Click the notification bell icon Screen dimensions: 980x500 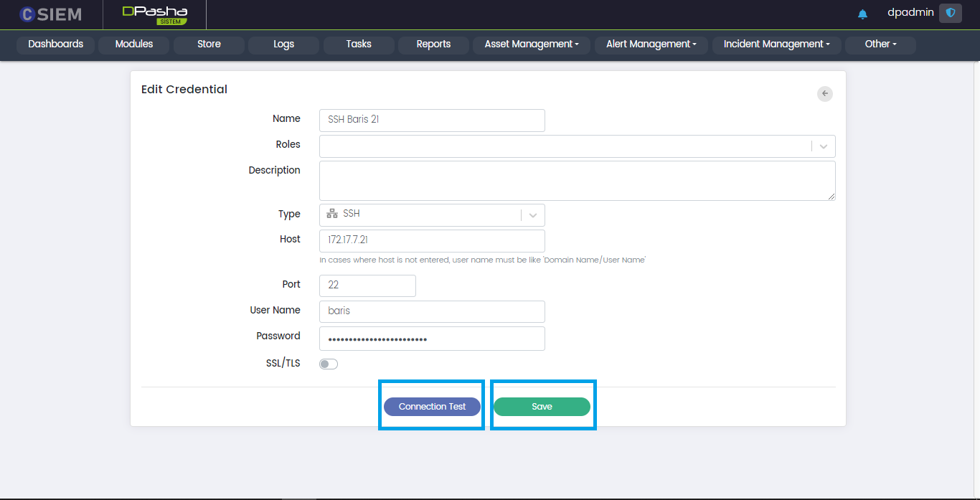coord(862,14)
